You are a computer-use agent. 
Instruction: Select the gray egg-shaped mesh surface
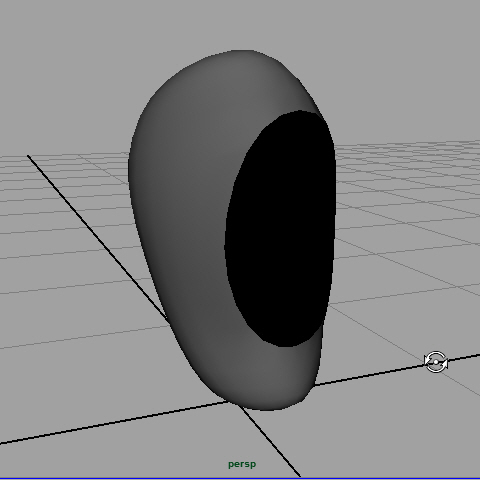(x=187, y=200)
